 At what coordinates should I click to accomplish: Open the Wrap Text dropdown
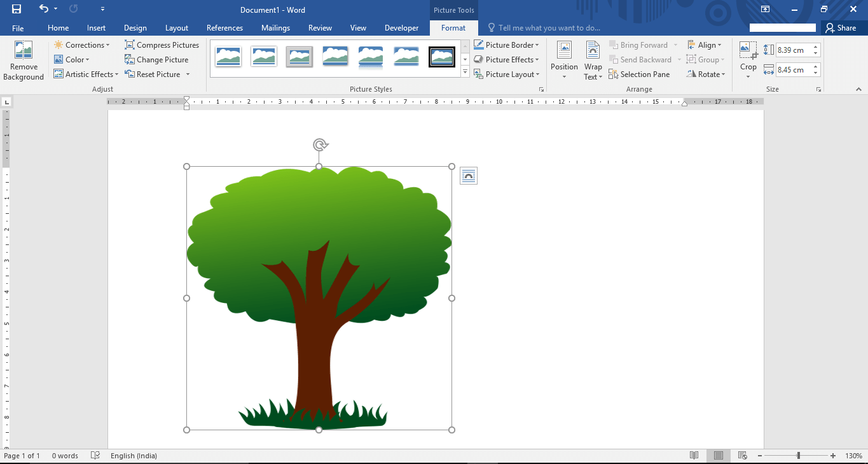(x=593, y=60)
